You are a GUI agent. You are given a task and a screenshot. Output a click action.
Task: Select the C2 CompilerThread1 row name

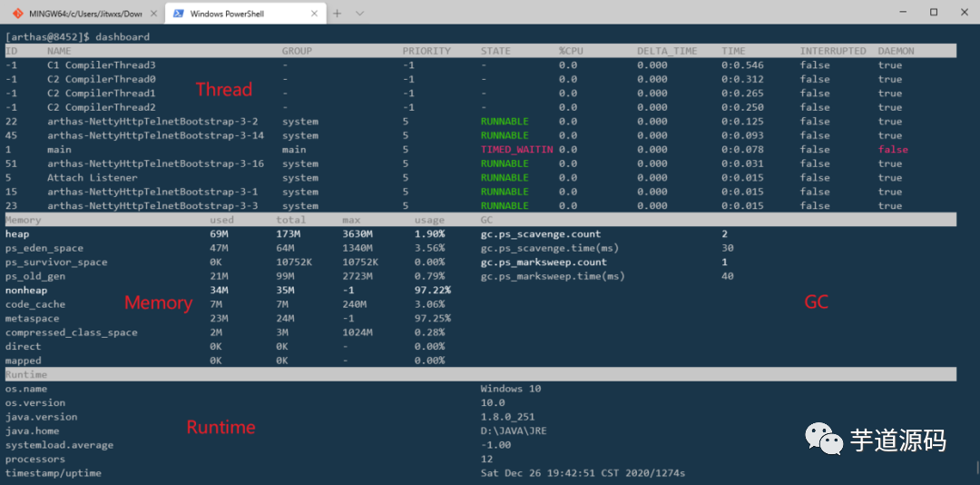pyautogui.click(x=102, y=94)
